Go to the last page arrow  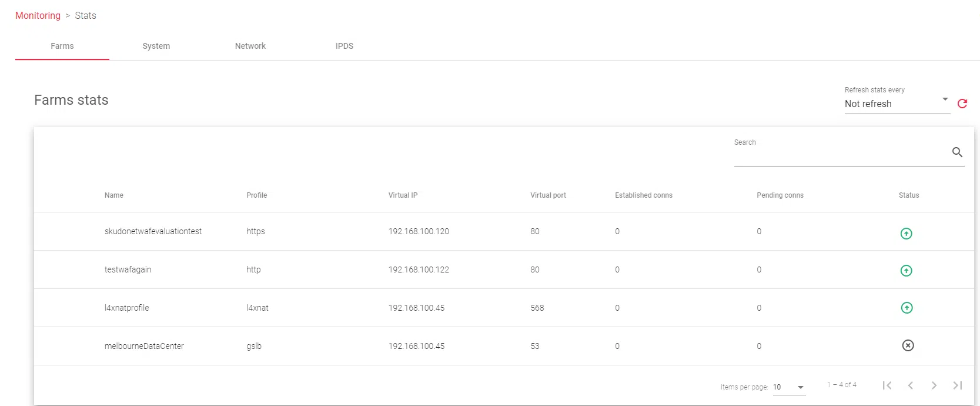[x=957, y=385]
